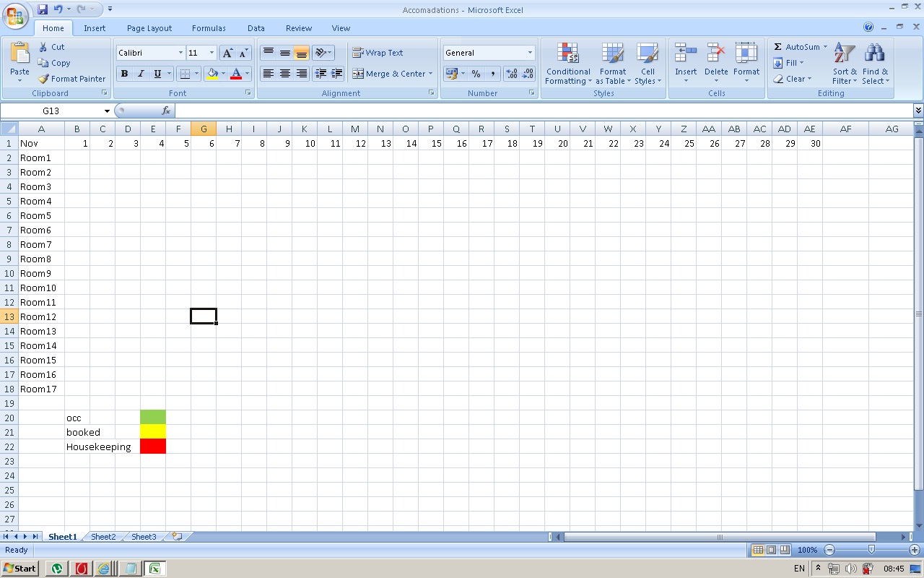The width and height of the screenshot is (924, 578).
Task: Apply the yellow Fill Color
Action: point(212,74)
